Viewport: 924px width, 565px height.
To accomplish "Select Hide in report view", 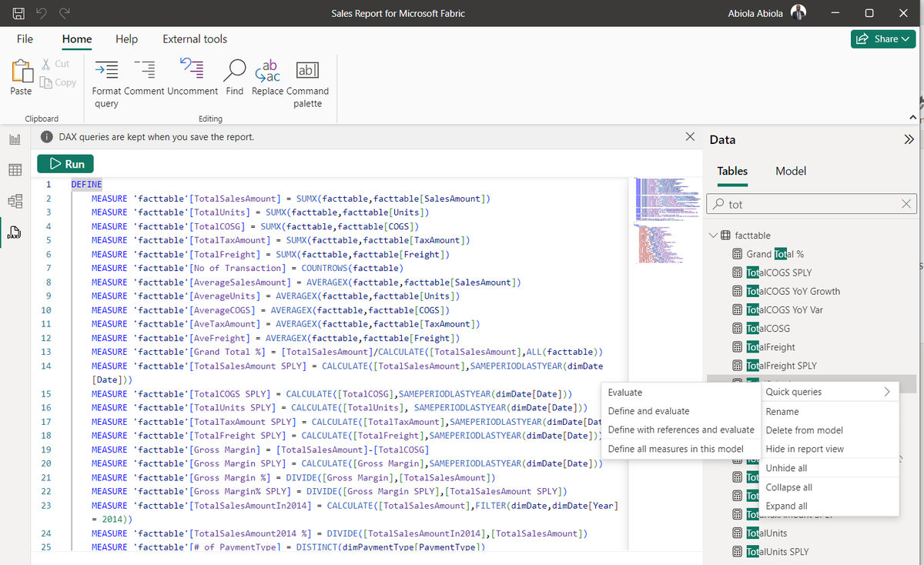I will (829, 449).
